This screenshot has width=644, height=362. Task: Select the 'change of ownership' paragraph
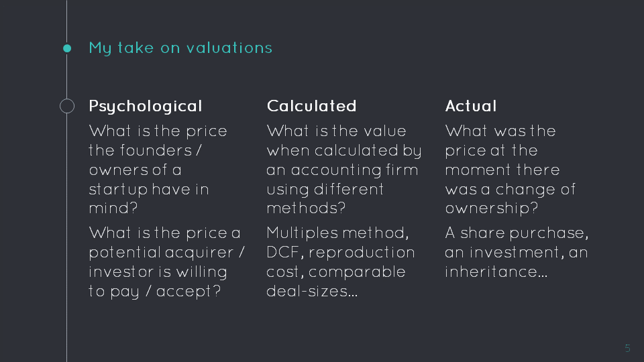click(x=511, y=170)
